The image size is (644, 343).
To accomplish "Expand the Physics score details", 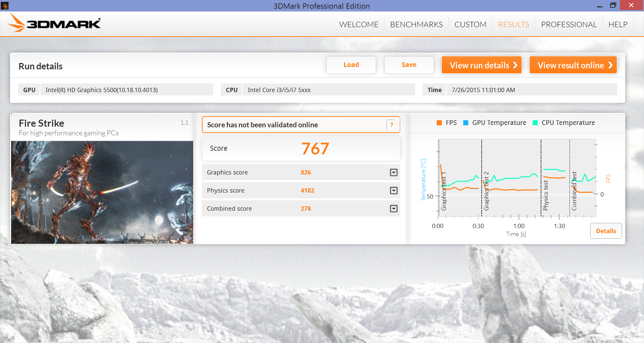I will tap(393, 190).
